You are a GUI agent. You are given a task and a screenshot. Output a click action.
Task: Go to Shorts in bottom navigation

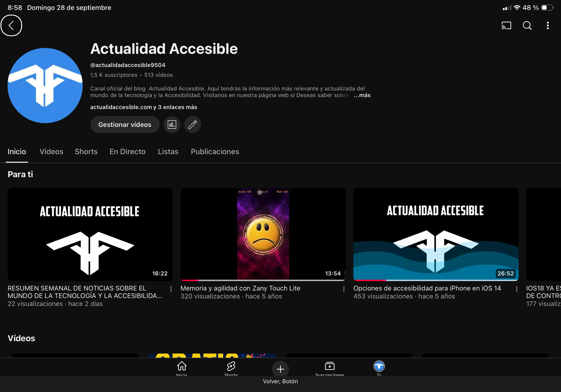click(x=231, y=368)
